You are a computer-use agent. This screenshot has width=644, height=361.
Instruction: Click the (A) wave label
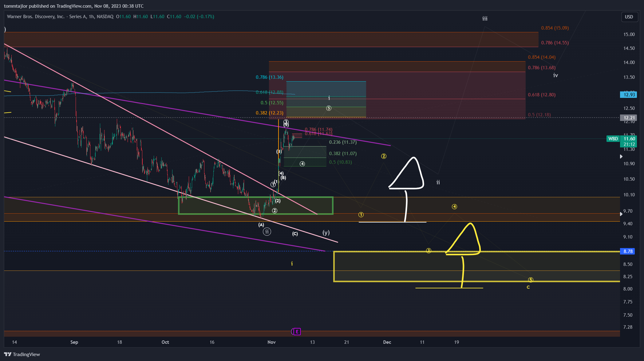point(261,225)
